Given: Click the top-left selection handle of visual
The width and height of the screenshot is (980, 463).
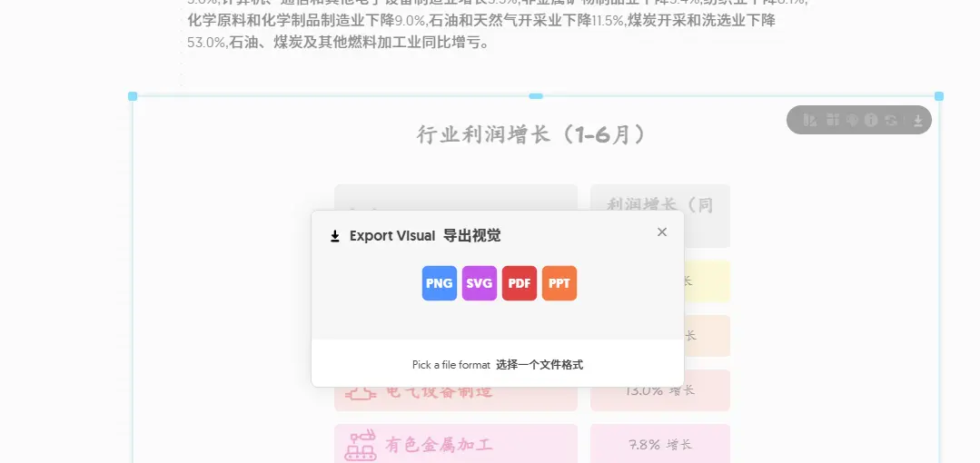Looking at the screenshot, I should (x=133, y=96).
